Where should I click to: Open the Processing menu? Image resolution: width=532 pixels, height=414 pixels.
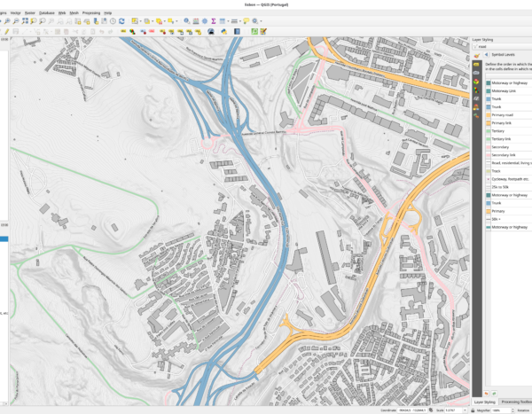tap(91, 13)
